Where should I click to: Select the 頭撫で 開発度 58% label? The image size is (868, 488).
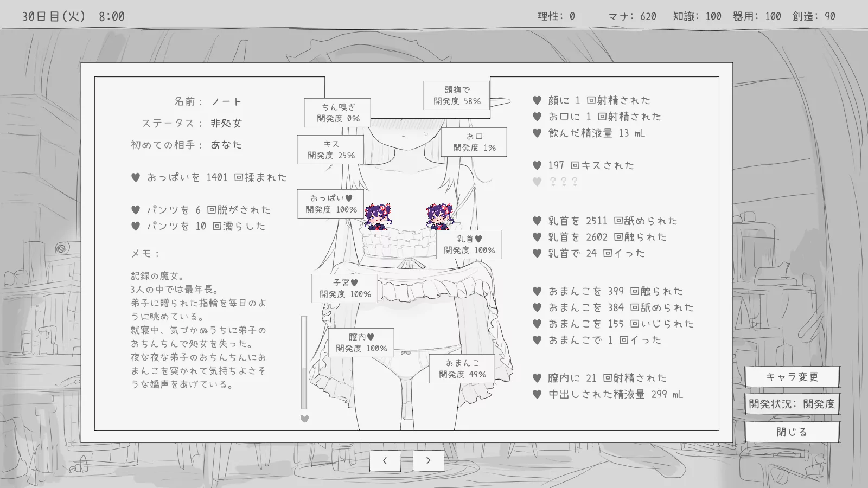457,95
